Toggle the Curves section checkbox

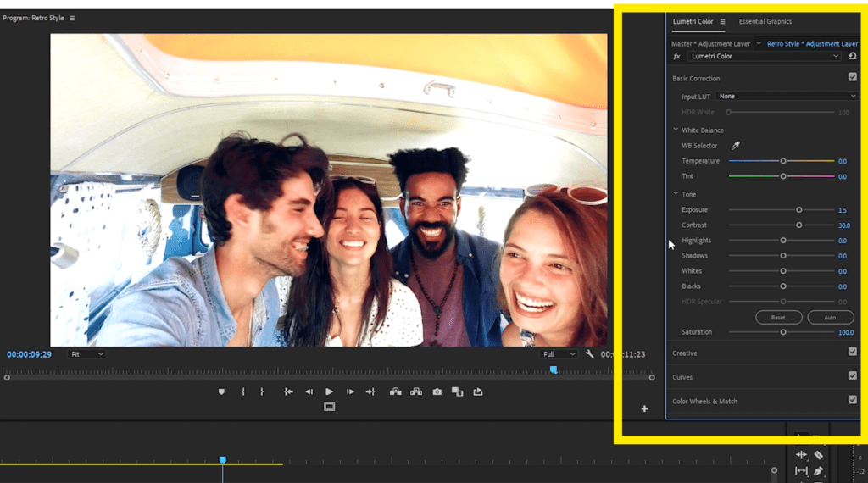853,375
